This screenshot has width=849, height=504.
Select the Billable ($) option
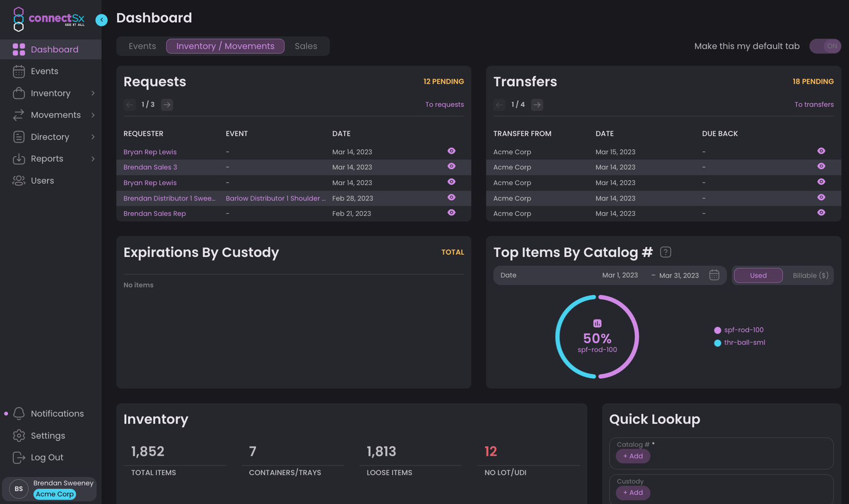coord(810,276)
